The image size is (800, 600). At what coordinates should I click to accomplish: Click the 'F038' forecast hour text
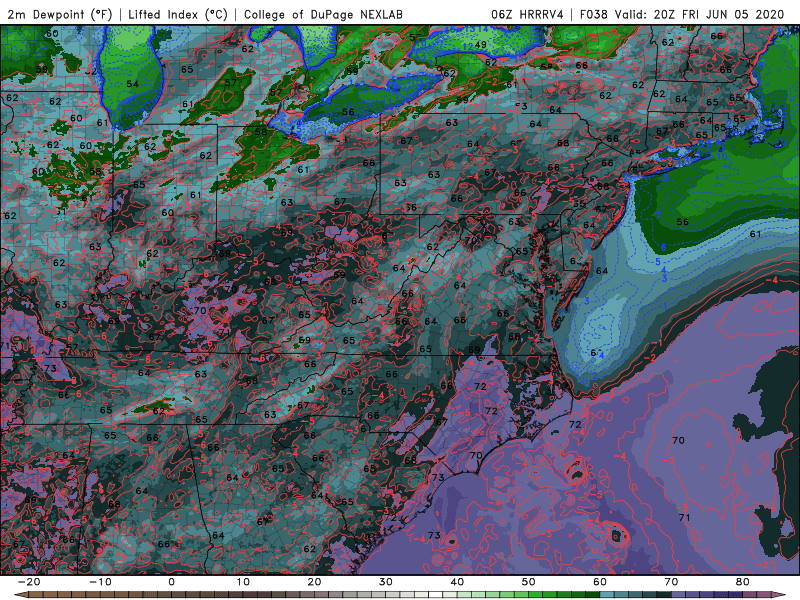tap(594, 14)
